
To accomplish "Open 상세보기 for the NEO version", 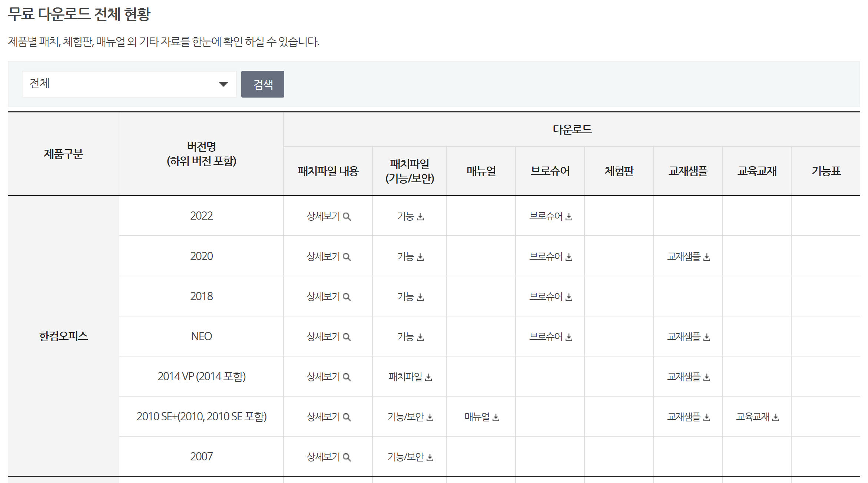I will click(x=328, y=337).
